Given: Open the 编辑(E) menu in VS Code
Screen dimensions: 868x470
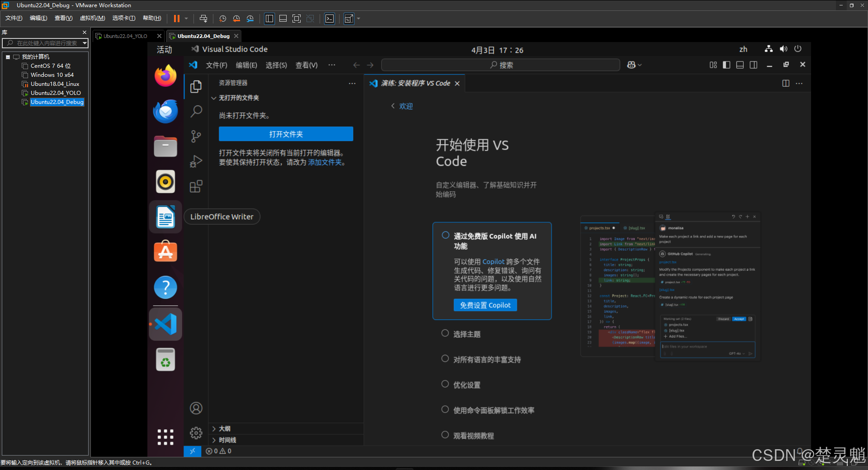Looking at the screenshot, I should [246, 65].
